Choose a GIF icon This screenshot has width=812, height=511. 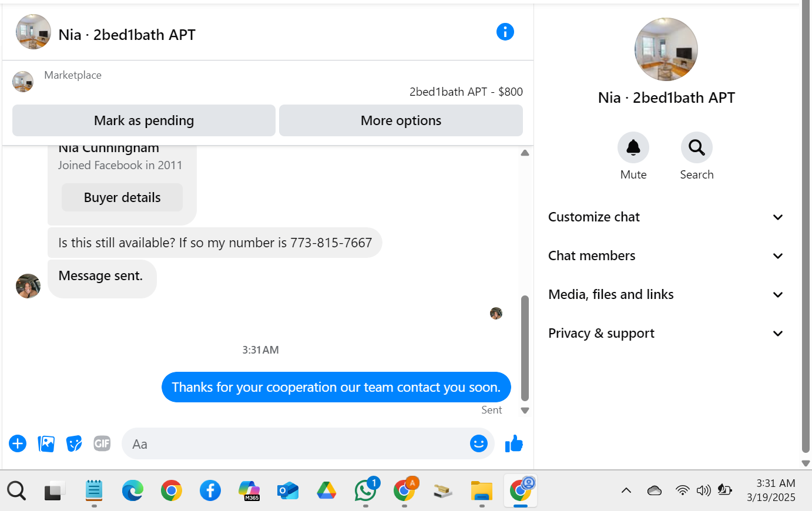click(x=102, y=443)
